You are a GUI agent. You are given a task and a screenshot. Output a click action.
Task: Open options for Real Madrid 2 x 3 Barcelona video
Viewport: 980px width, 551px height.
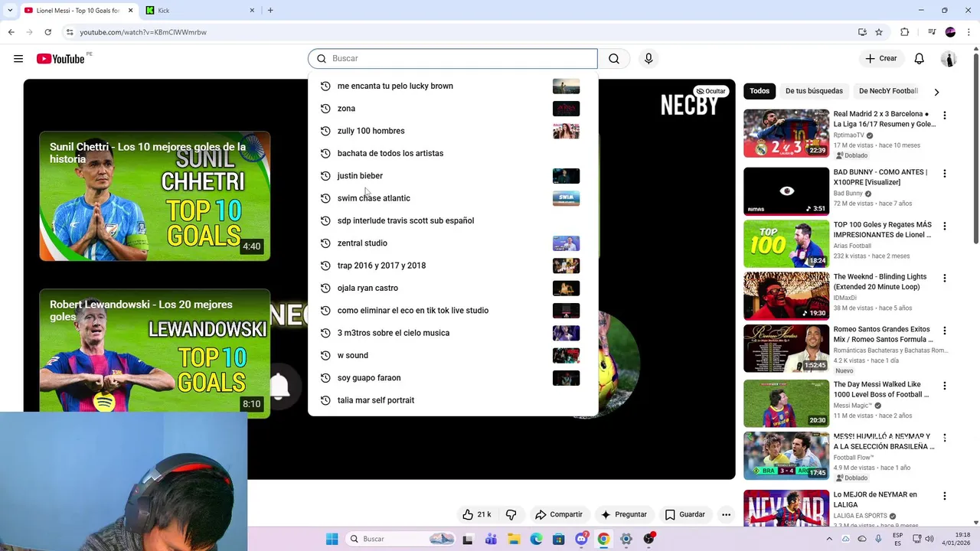[x=944, y=116]
